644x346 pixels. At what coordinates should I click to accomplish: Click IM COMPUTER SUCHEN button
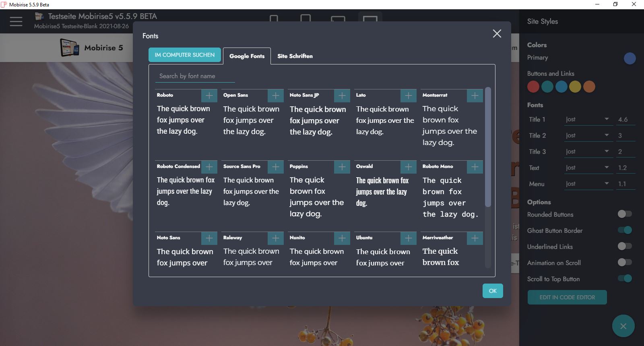[x=185, y=55]
